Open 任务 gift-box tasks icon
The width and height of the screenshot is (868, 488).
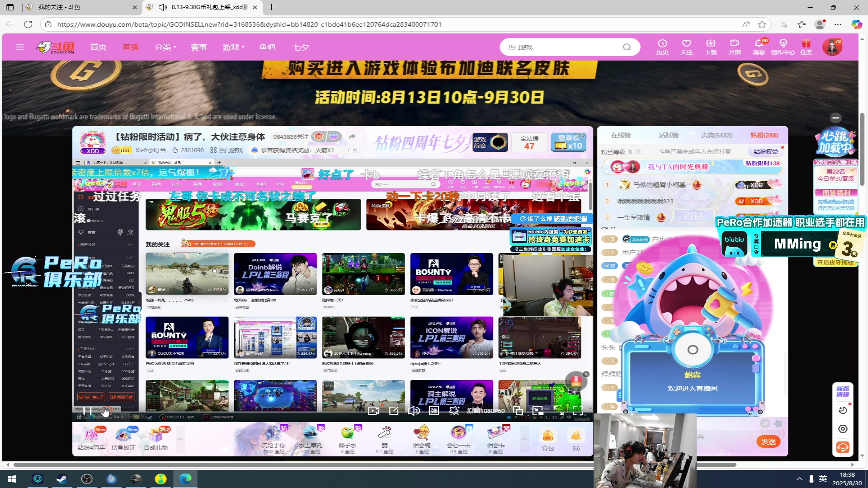806,47
